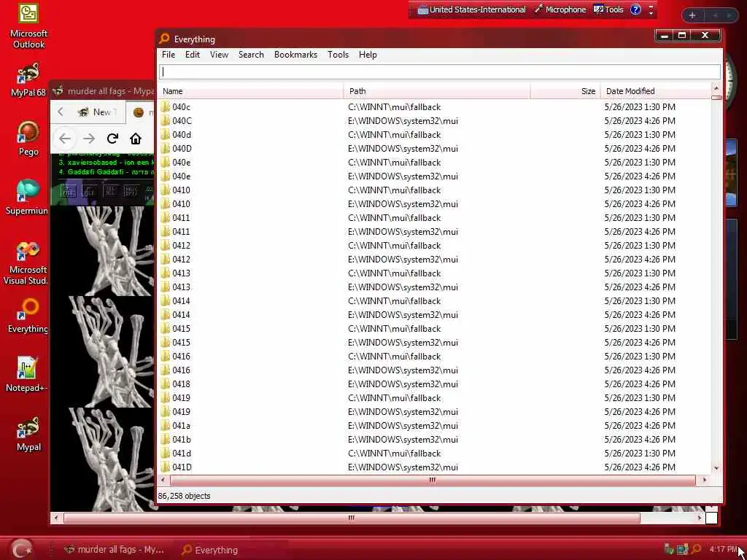Click the Everything magnifier tray icon
This screenshot has height=560, width=747.
(696, 549)
